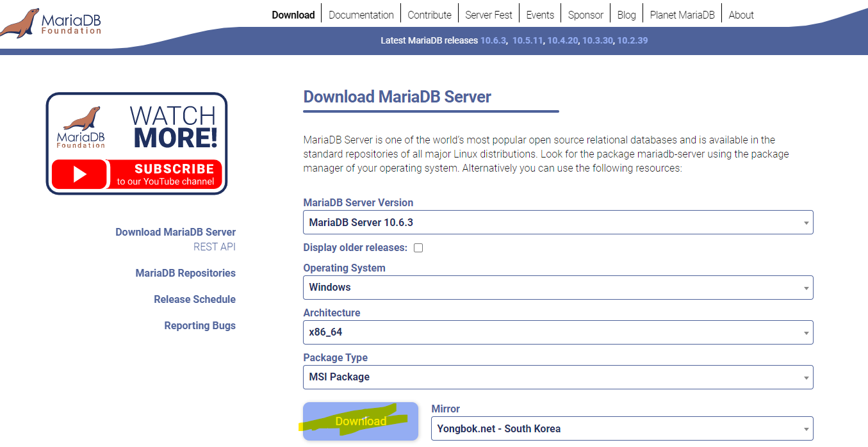Open the Documentation menu item
868x447 pixels.
point(361,15)
